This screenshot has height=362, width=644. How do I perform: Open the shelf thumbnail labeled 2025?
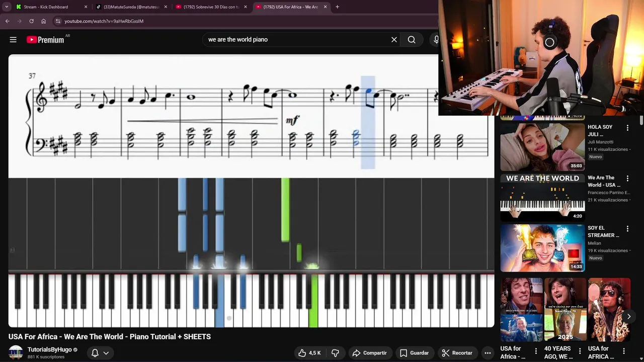565,310
